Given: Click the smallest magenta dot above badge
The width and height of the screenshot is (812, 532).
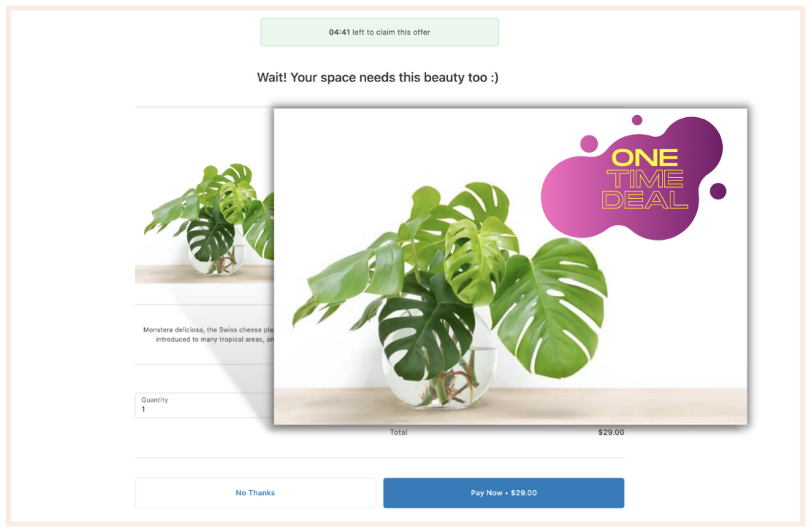Looking at the screenshot, I should (x=637, y=120).
